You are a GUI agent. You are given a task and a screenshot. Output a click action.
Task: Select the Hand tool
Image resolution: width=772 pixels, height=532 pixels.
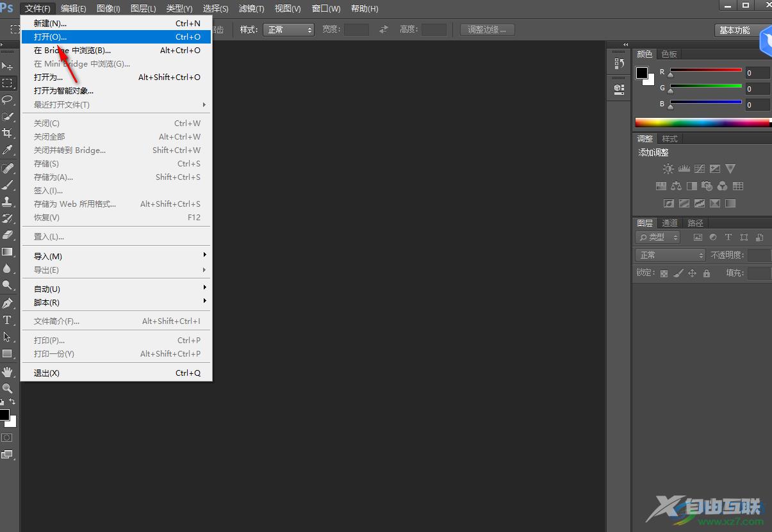click(8, 371)
